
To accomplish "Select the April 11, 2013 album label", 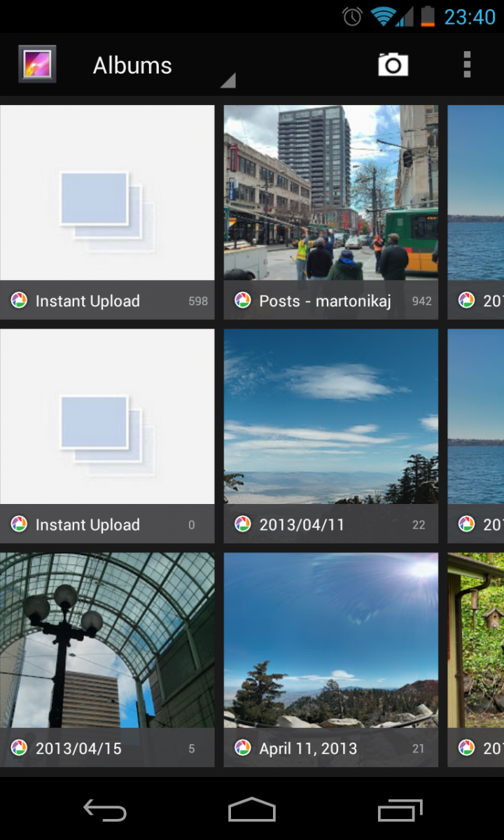I will 308,748.
